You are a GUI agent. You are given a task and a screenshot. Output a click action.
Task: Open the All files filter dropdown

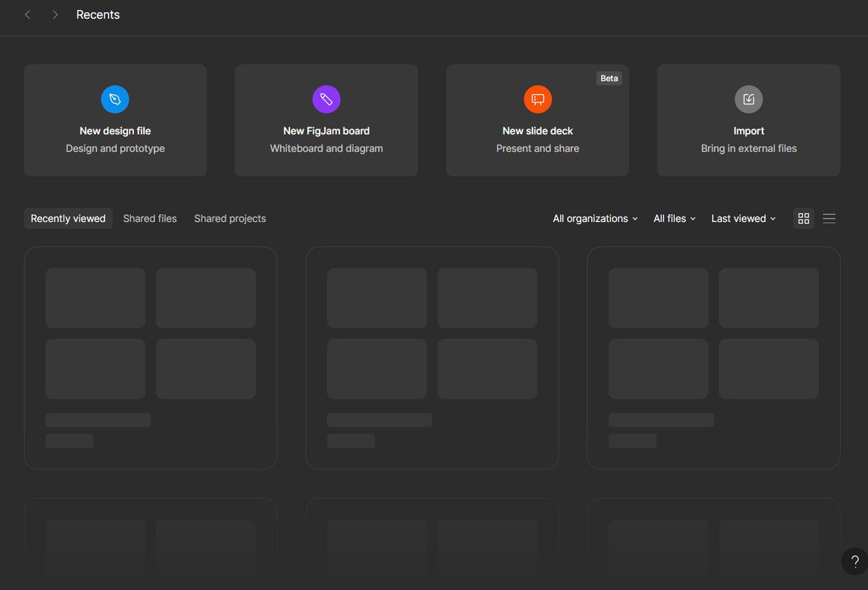point(674,218)
